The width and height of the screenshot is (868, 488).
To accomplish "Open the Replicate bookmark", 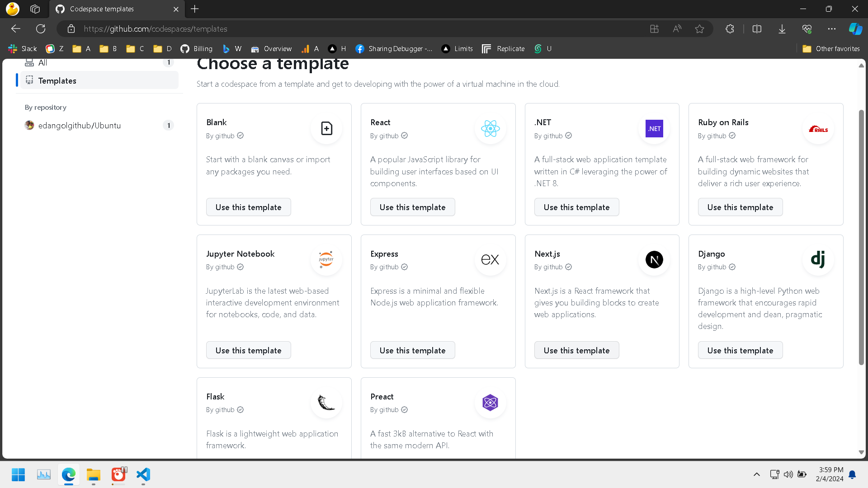I will (503, 49).
